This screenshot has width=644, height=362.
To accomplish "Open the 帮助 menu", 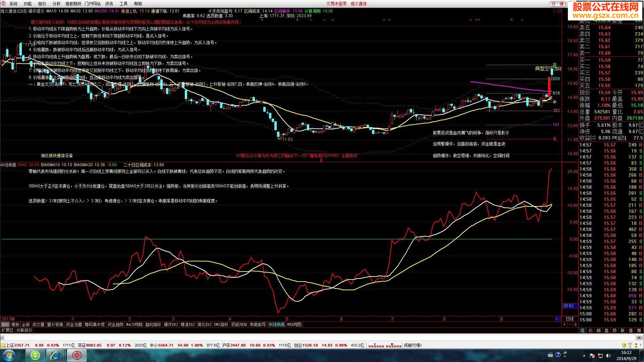I will point(138,4).
